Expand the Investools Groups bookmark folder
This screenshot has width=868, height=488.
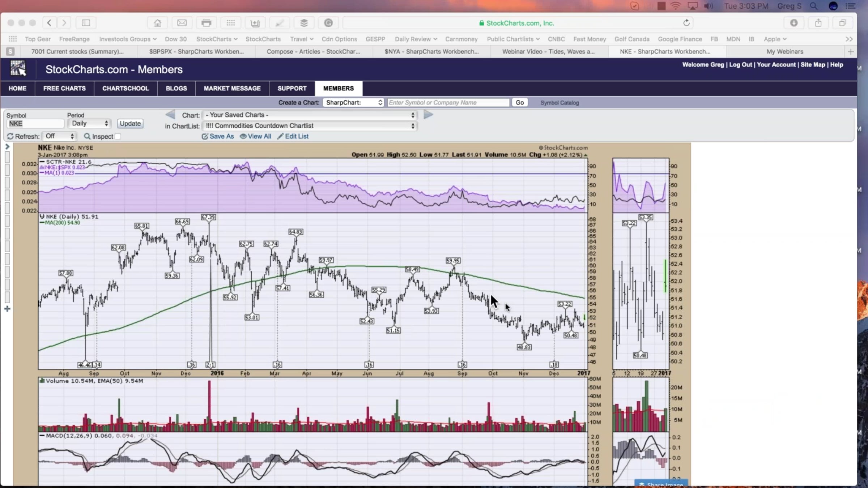128,39
